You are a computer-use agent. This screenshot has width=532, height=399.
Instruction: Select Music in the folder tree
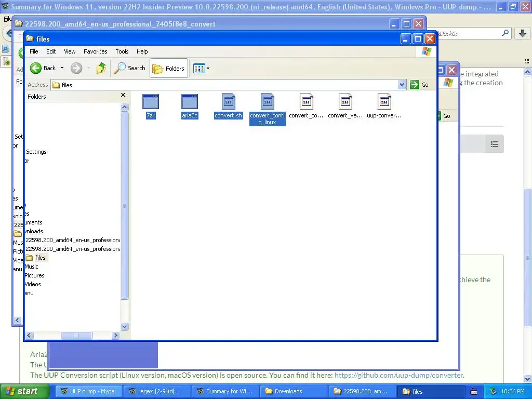[32, 267]
